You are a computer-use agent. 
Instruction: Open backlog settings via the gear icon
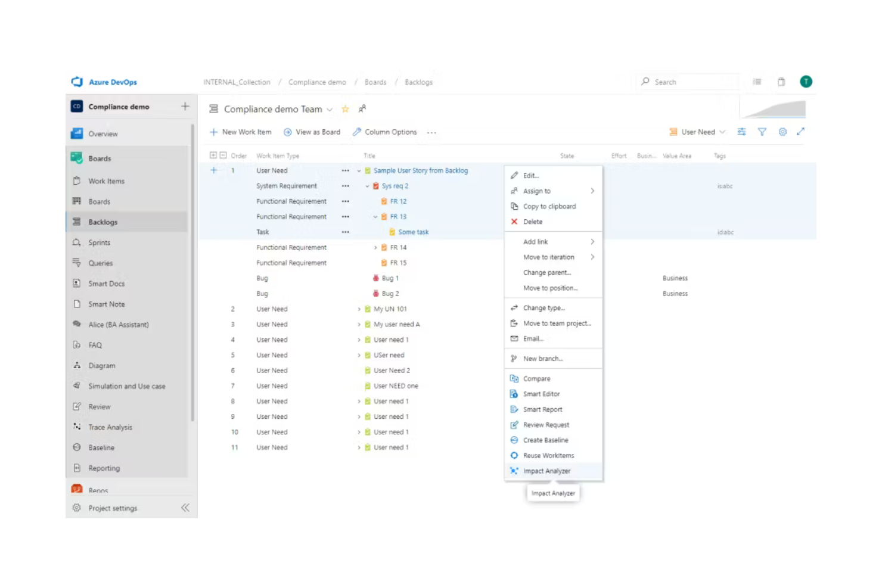(782, 132)
